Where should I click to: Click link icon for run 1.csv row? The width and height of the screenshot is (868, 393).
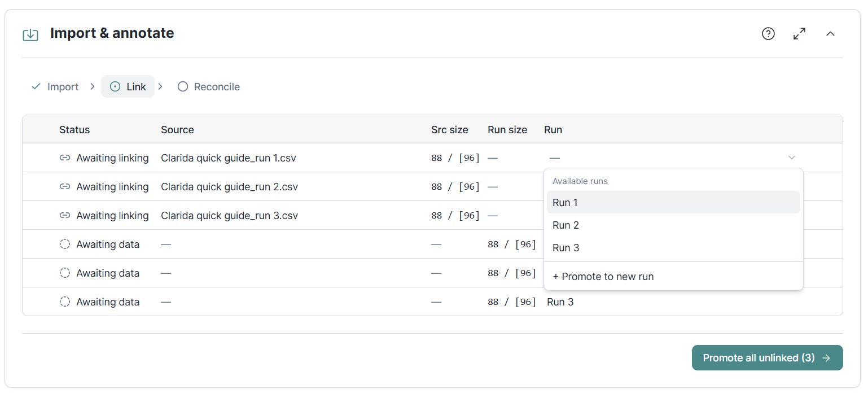click(x=65, y=158)
